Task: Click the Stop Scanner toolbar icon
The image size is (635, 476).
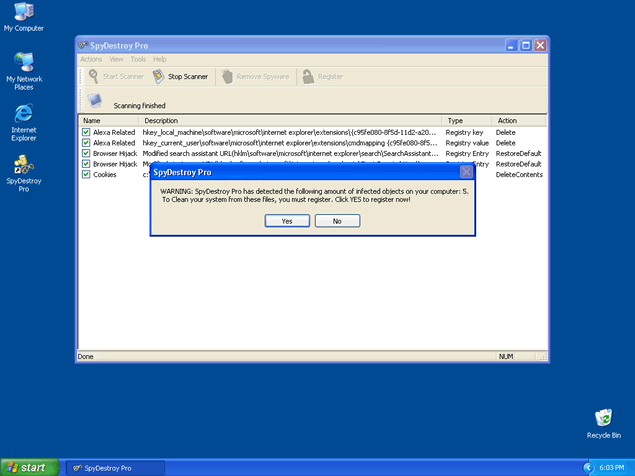Action: tap(158, 76)
